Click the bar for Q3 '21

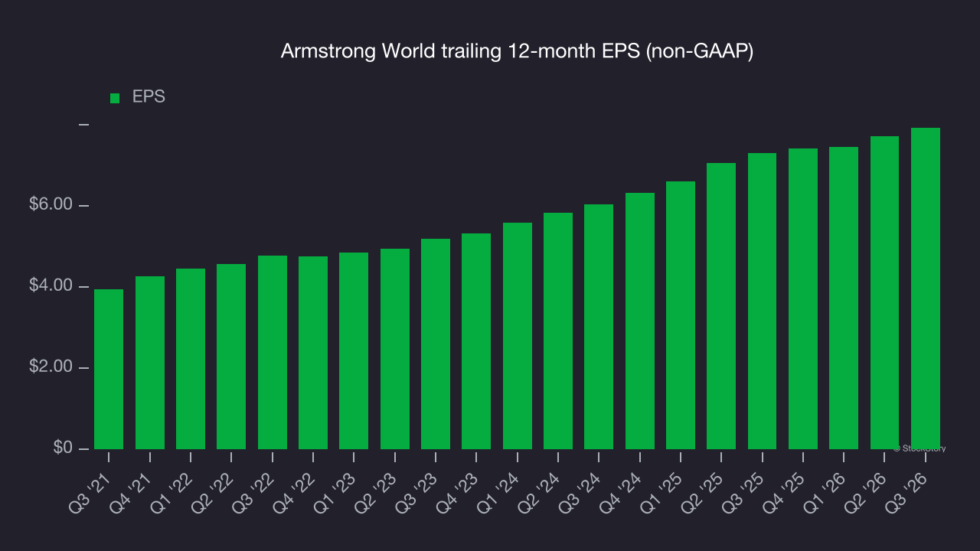point(109,369)
